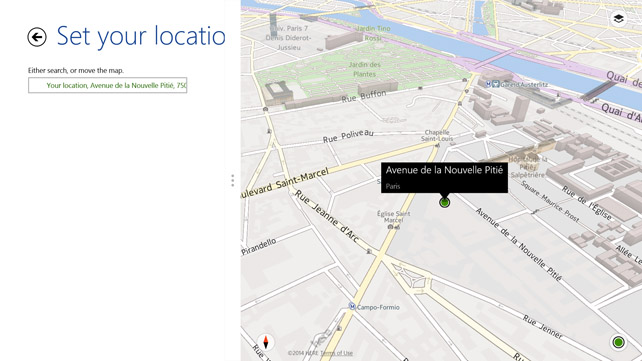The width and height of the screenshot is (642, 361).
Task: Go back using the circular arrow button
Action: click(37, 37)
